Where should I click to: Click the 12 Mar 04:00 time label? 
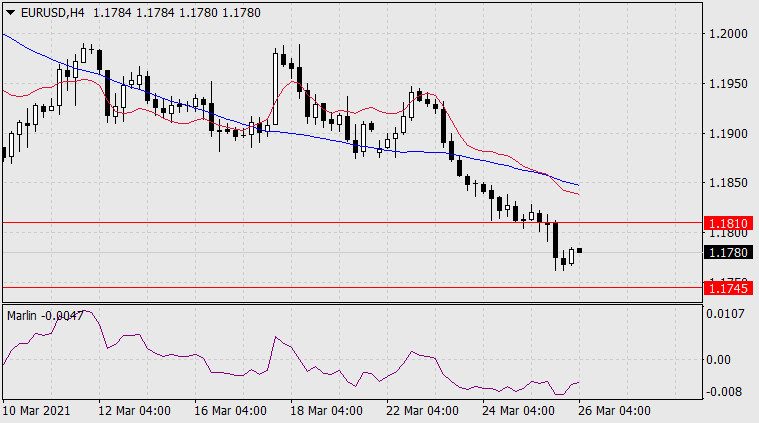point(134,411)
